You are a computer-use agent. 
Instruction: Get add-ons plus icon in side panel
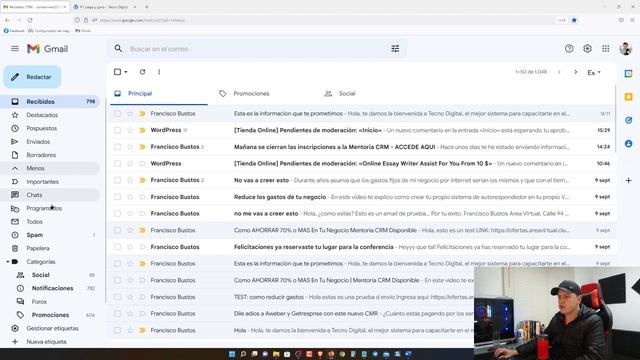(629, 180)
